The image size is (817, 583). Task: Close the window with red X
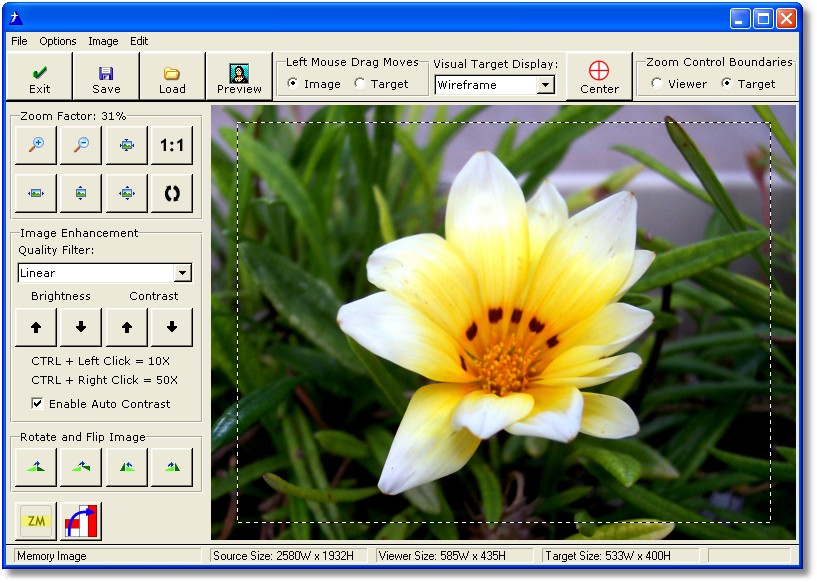(x=787, y=19)
